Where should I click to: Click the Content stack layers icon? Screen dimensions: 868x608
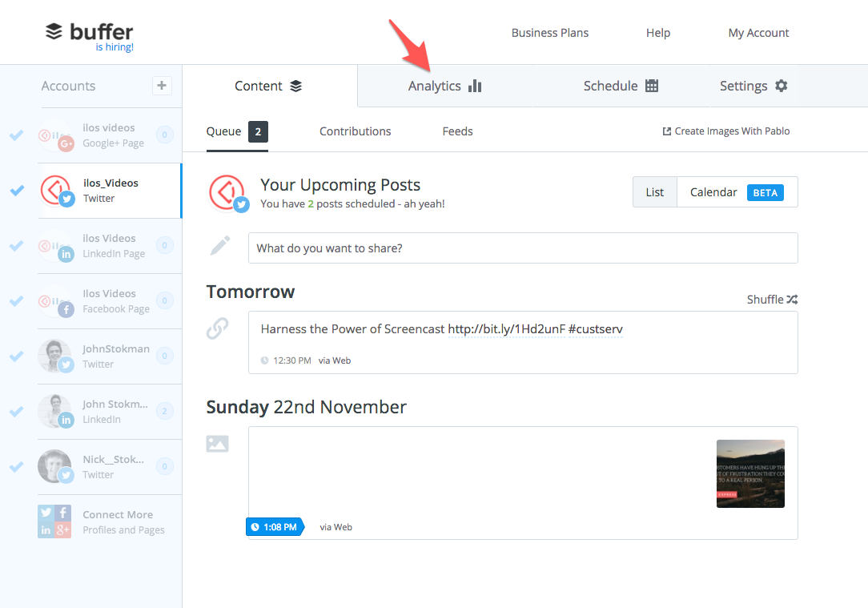pos(296,86)
